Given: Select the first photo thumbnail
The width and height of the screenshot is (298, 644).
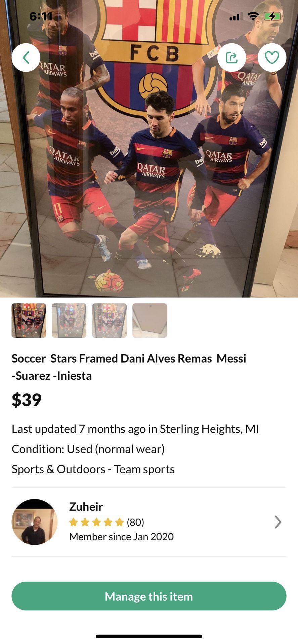Looking at the screenshot, I should pos(29,320).
